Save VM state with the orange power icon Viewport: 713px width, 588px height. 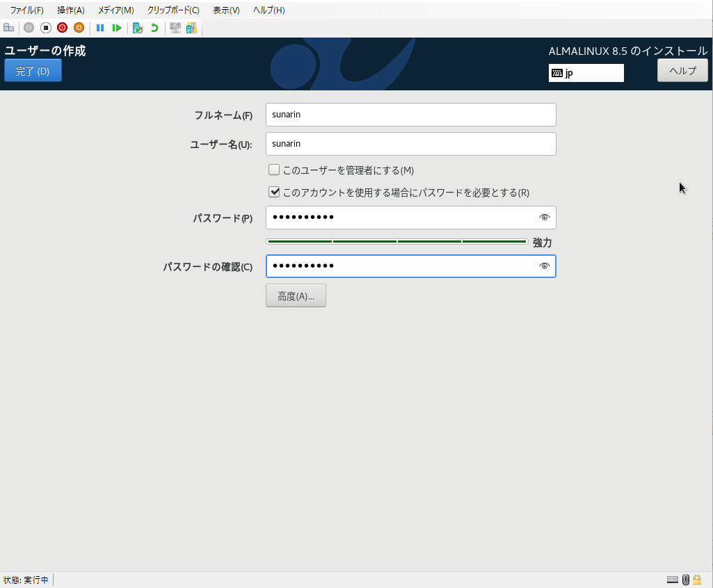pos(79,28)
